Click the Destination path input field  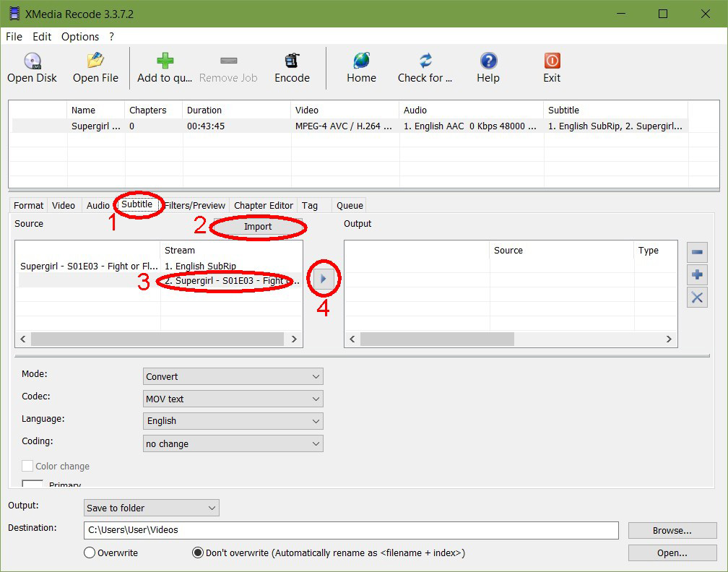point(351,530)
